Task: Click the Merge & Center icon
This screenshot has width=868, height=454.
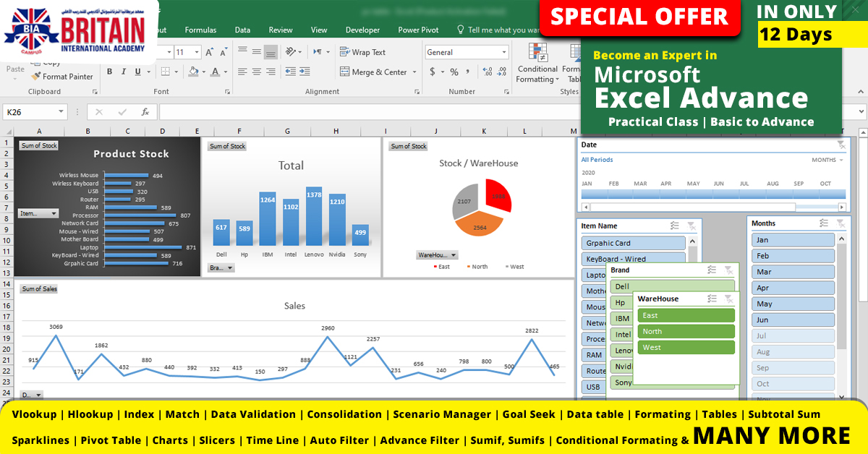Action: pos(346,72)
